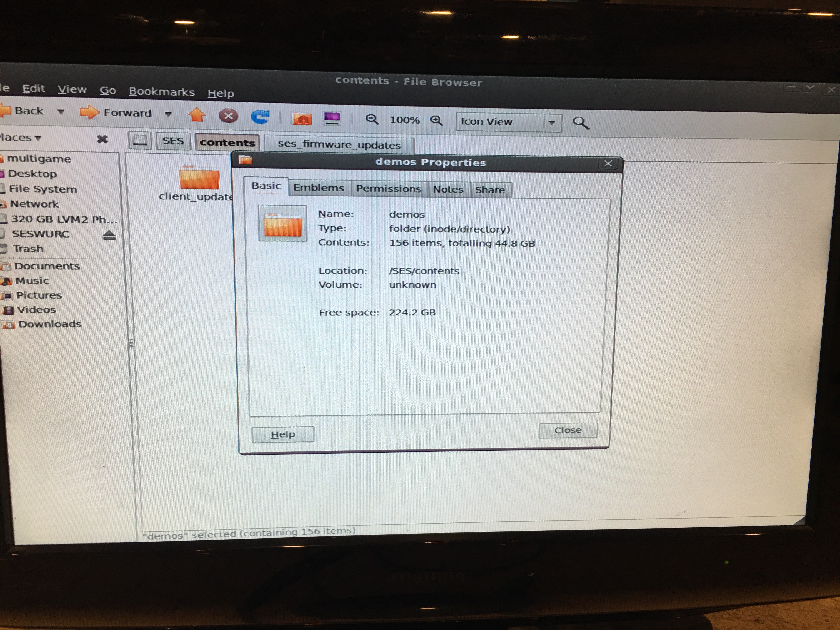Open the Icon View mode combo box
The width and height of the screenshot is (840, 630).
pyautogui.click(x=509, y=122)
